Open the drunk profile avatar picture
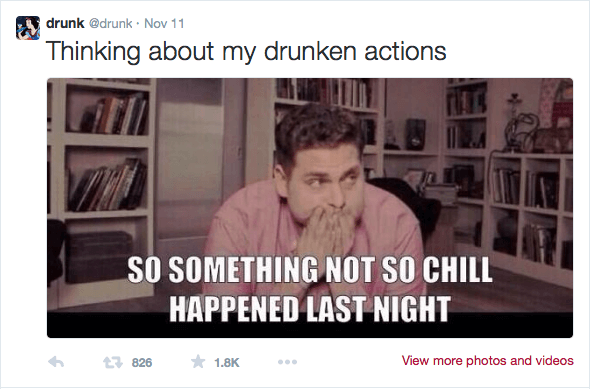Image resolution: width=590 pixels, height=389 pixels. click(28, 28)
